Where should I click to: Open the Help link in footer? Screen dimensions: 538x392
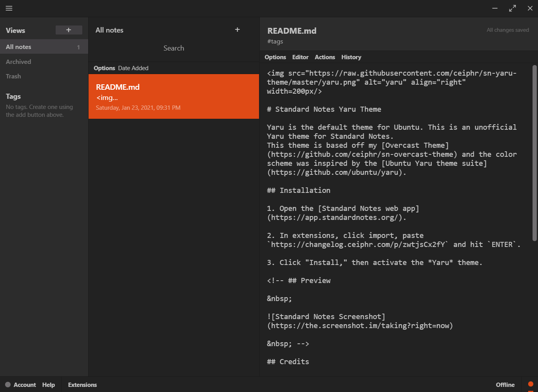pos(49,385)
